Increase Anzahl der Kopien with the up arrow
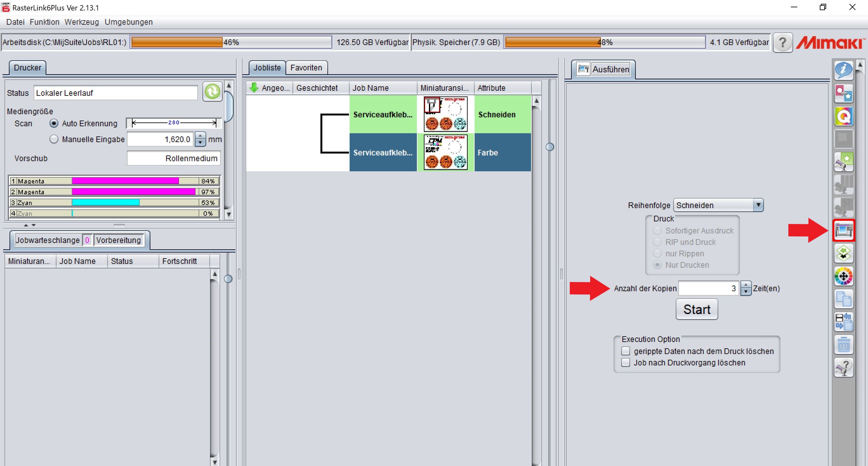Image resolution: width=868 pixels, height=466 pixels. 746,285
